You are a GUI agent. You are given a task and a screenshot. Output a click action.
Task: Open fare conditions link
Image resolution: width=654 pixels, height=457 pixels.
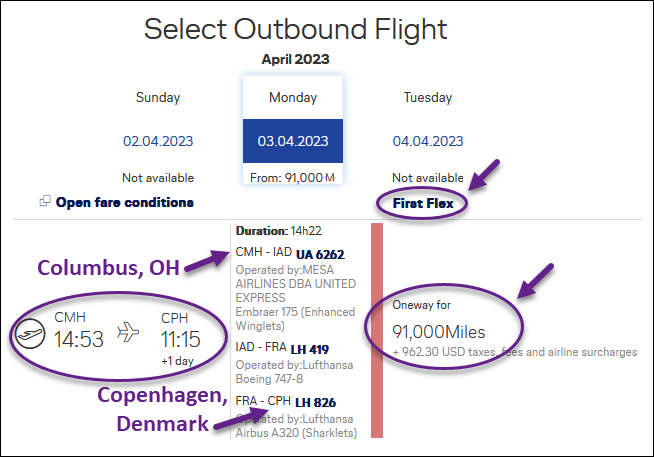125,202
